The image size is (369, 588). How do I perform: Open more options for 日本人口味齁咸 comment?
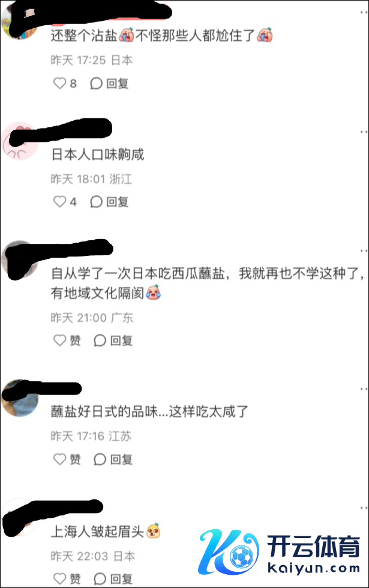[x=364, y=132]
